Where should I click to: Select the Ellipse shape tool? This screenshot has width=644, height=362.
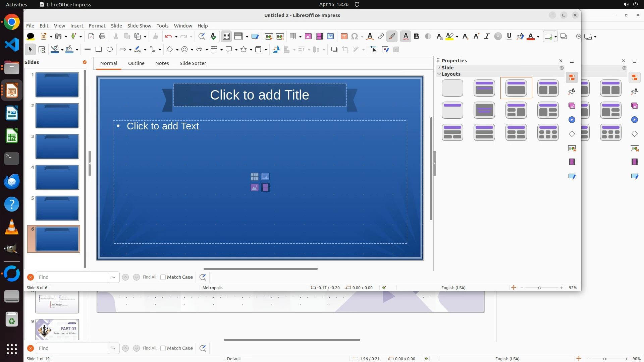point(110,50)
